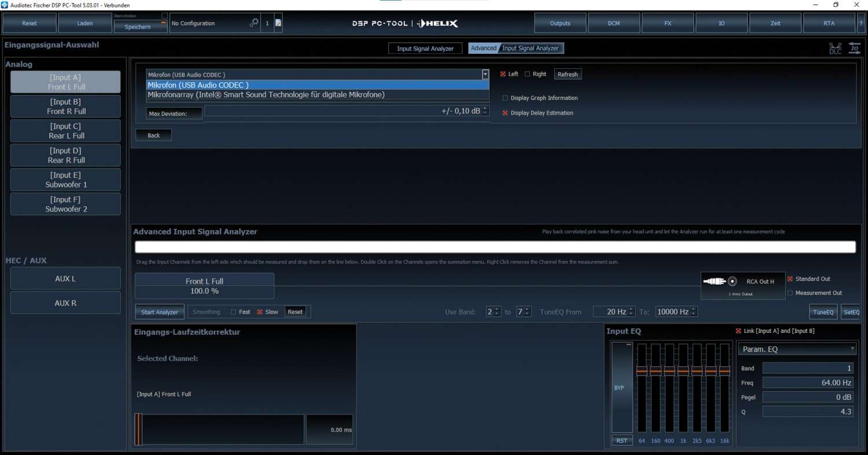Choose Mikrofon (USB Audio CODEC) list option
The height and width of the screenshot is (455, 868).
click(318, 85)
